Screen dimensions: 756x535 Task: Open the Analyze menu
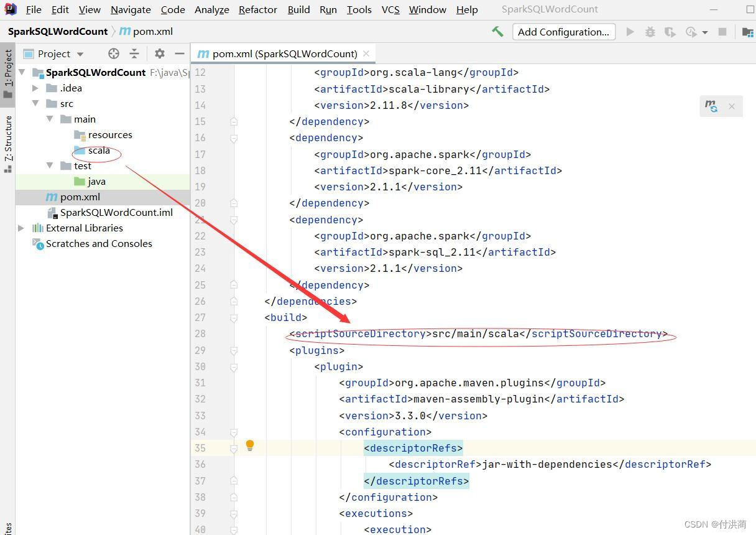212,9
